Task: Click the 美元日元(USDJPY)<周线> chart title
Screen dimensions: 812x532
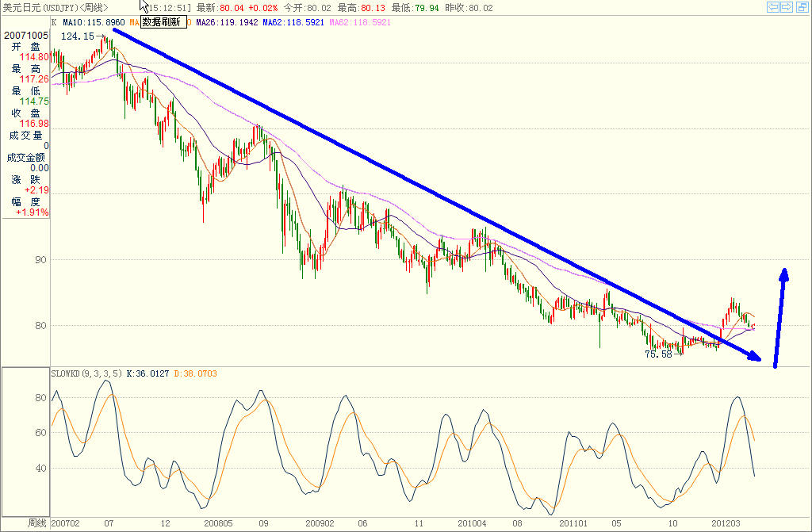Action: pyautogui.click(x=56, y=8)
